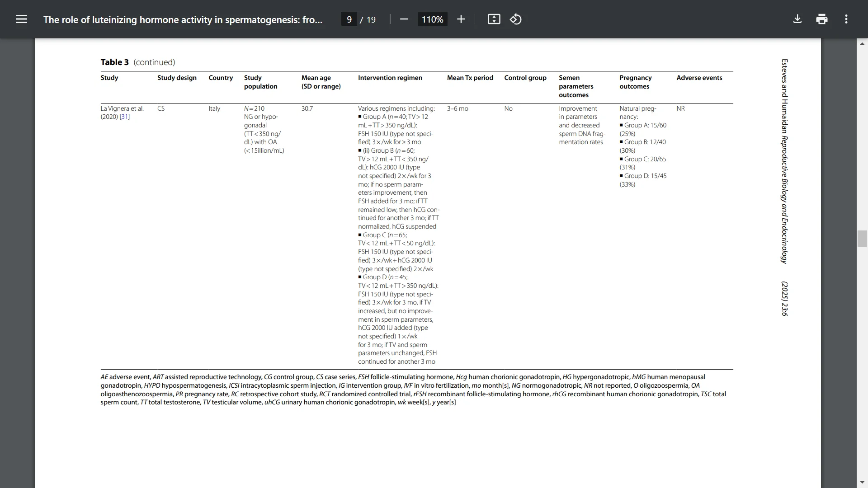The height and width of the screenshot is (488, 868).
Task: Open the sidebar hamburger menu
Action: 22,19
